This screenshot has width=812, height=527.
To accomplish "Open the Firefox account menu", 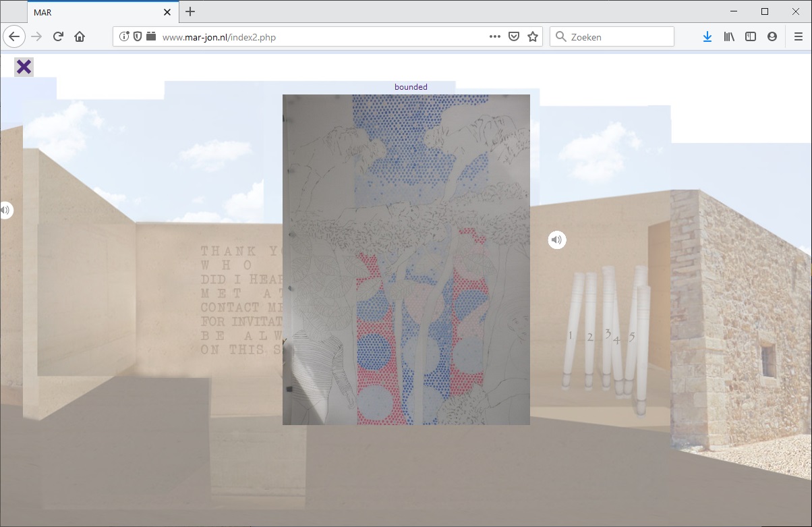I will (772, 37).
